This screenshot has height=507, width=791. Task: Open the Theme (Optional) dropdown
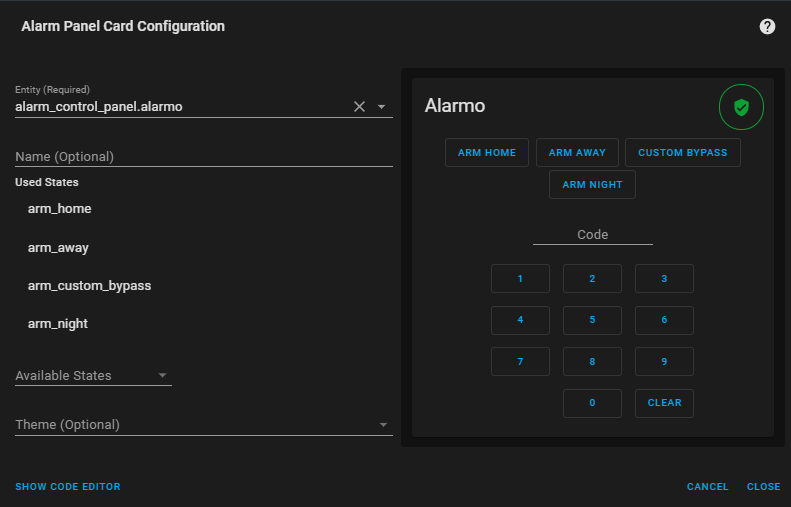pos(204,425)
